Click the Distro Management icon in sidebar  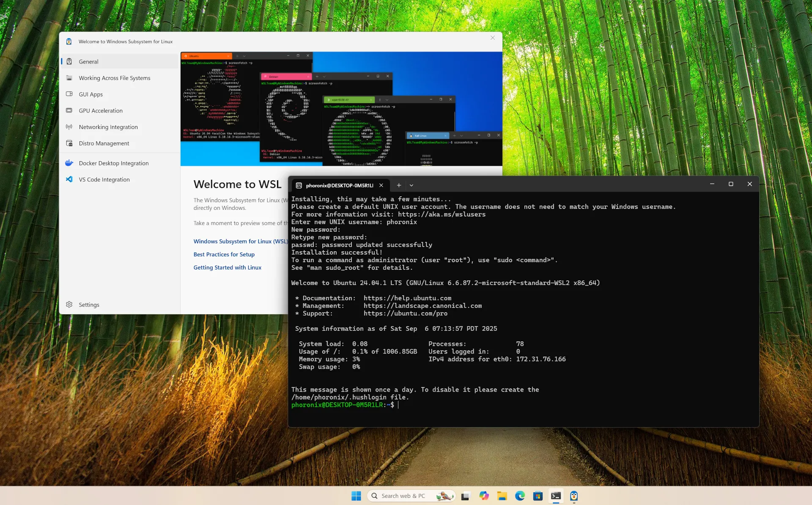[x=69, y=143]
